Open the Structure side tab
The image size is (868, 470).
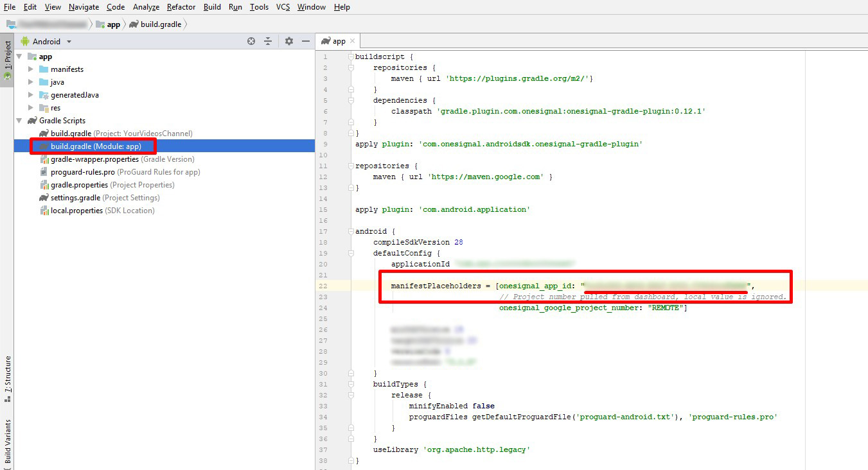(x=7, y=379)
